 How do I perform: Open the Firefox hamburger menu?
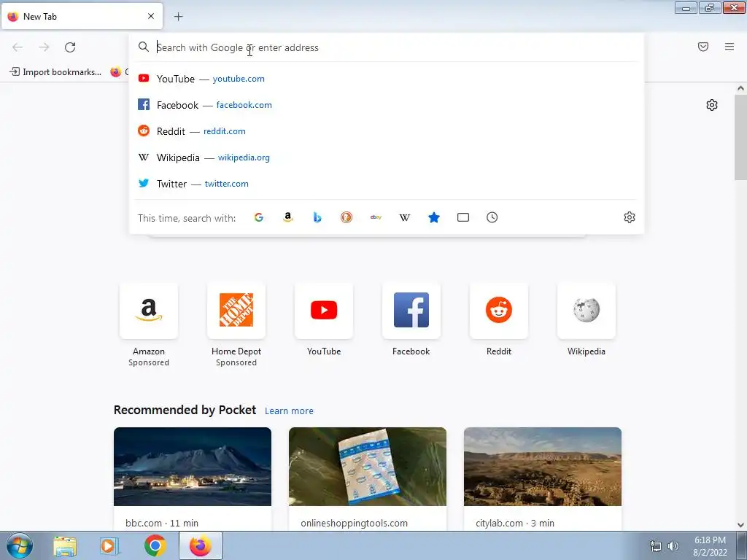coord(729,47)
